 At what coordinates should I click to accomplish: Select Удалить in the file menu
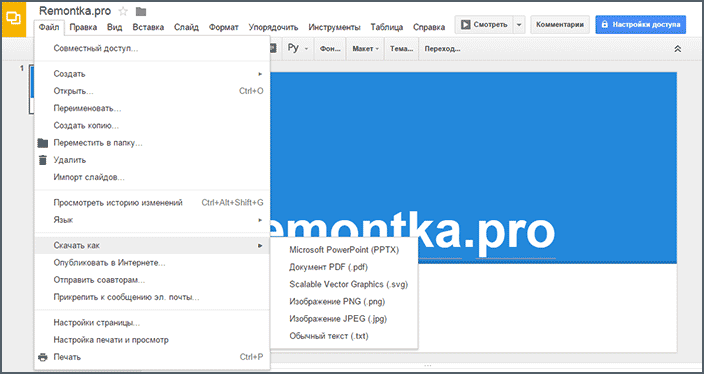pyautogui.click(x=152, y=160)
